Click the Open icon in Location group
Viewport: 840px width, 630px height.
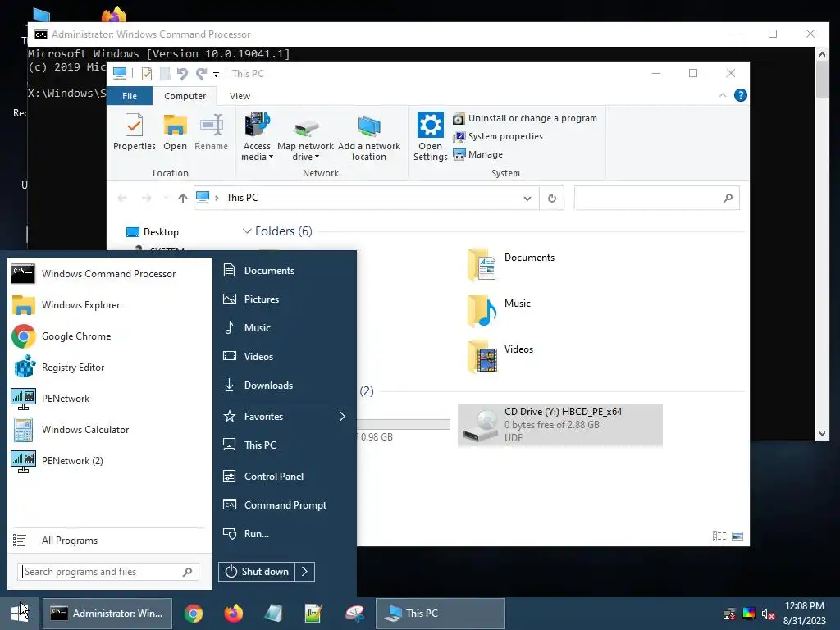click(x=176, y=132)
